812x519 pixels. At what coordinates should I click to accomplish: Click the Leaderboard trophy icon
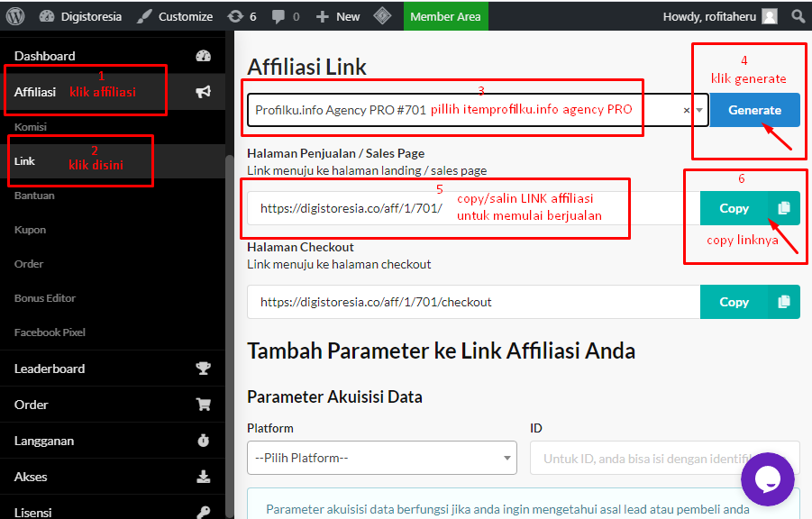(204, 369)
